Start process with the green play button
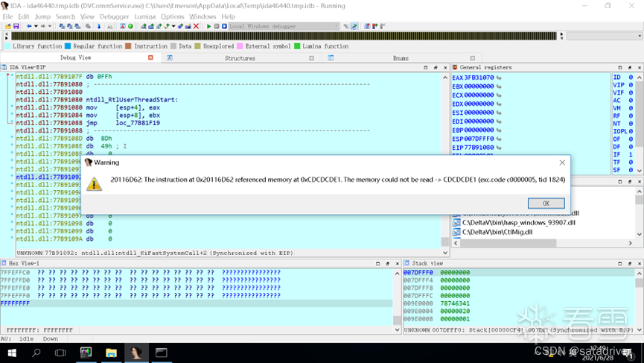The width and height of the screenshot is (644, 363). coord(208,26)
